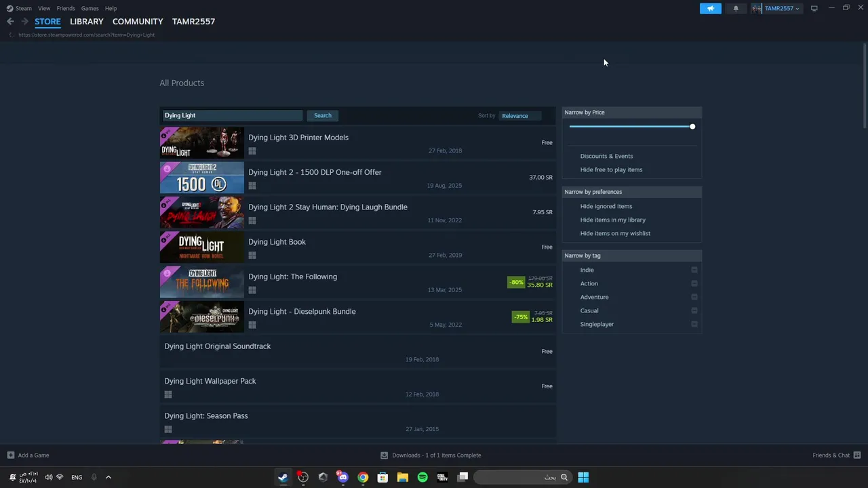
Task: Open the Sort by Relevance dropdown
Action: coord(520,116)
